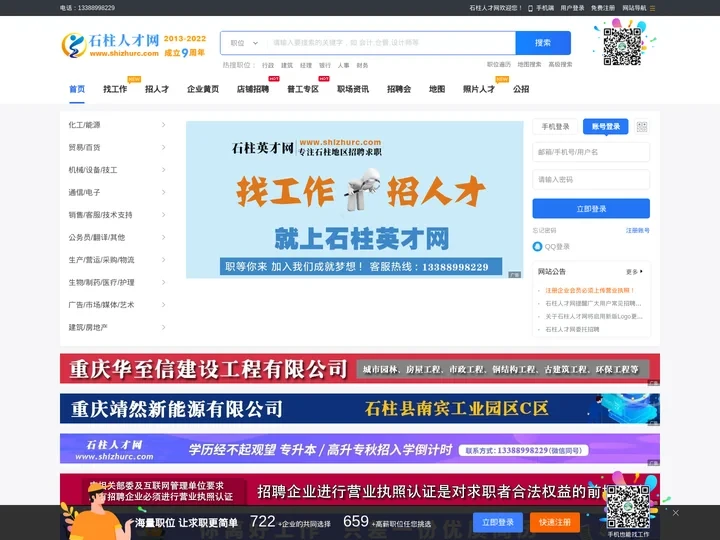The height and width of the screenshot is (540, 720).
Task: Open the 招人才 nav tab
Action: [157, 89]
